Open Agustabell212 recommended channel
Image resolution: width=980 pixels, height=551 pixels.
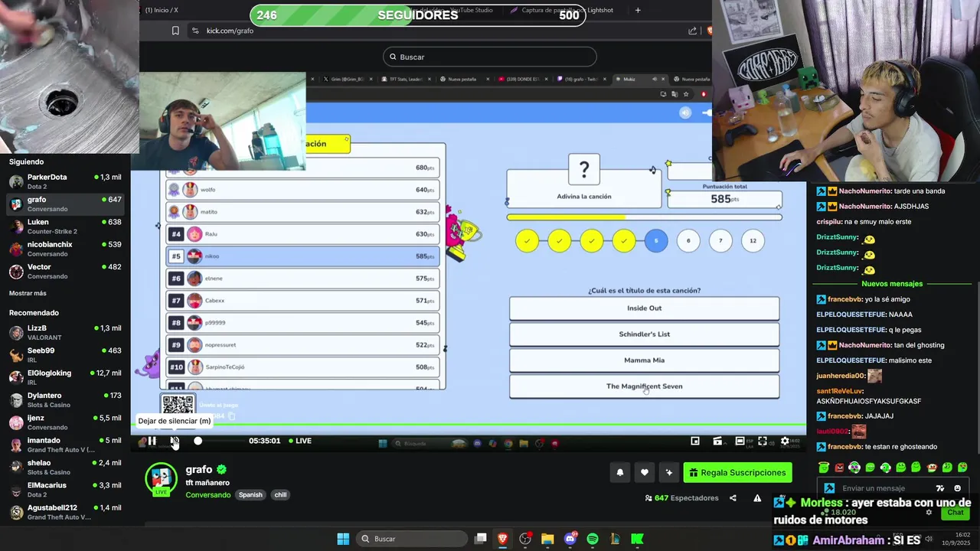coord(65,512)
